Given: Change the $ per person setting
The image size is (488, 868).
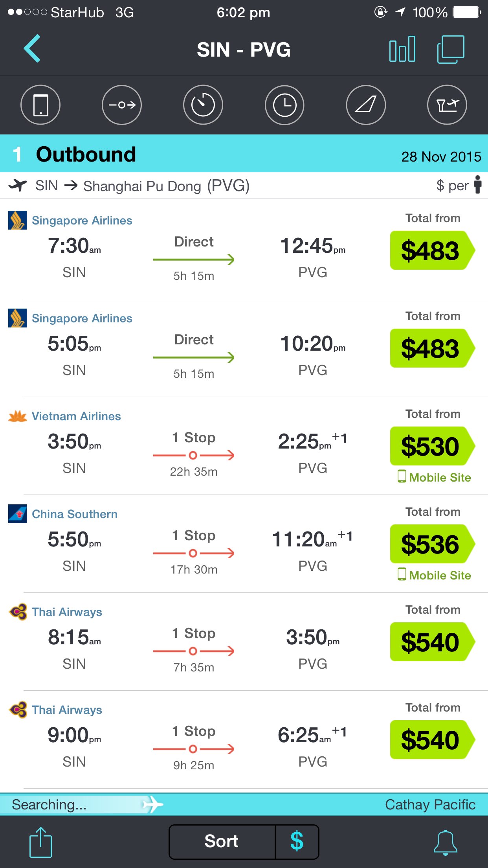Looking at the screenshot, I should pyautogui.click(x=459, y=185).
